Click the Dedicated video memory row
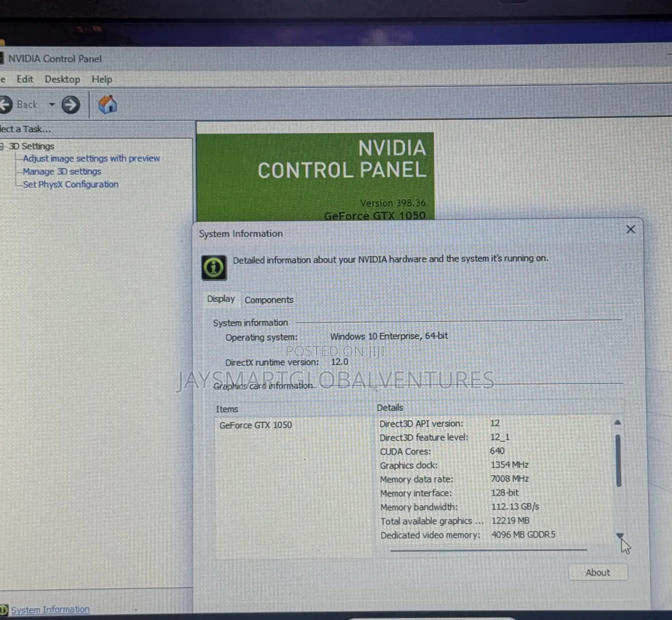 point(467,535)
